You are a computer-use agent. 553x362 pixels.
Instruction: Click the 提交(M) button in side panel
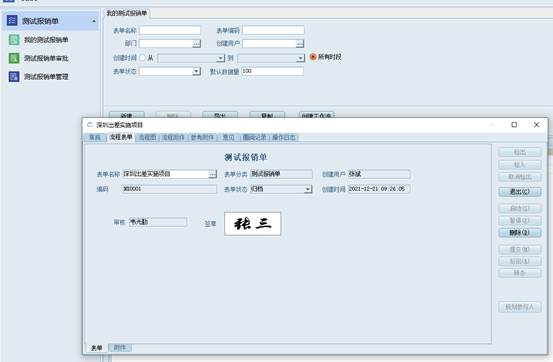tap(520, 250)
